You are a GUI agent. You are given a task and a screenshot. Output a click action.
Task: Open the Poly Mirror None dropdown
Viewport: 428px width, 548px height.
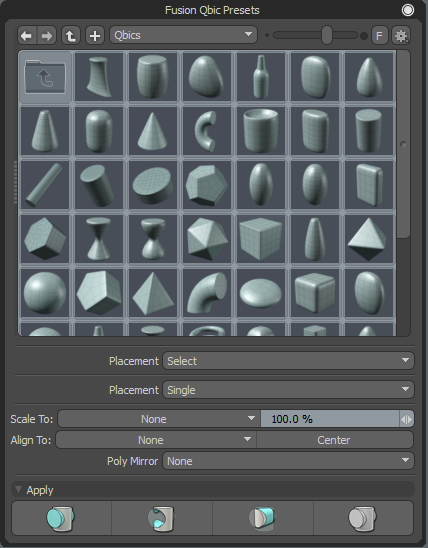288,461
